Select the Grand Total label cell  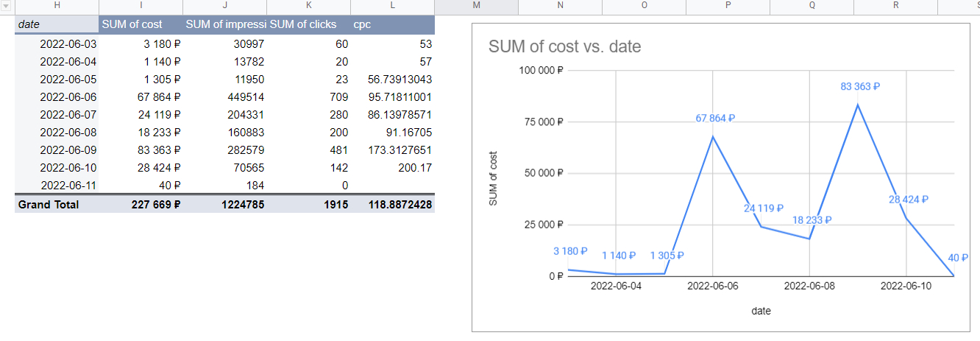point(57,204)
